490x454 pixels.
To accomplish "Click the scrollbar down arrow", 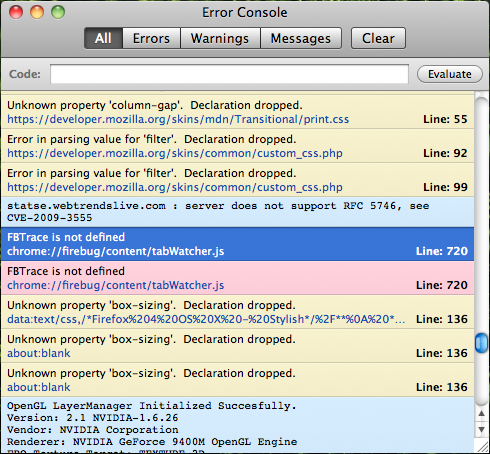I will pyautogui.click(x=481, y=429).
